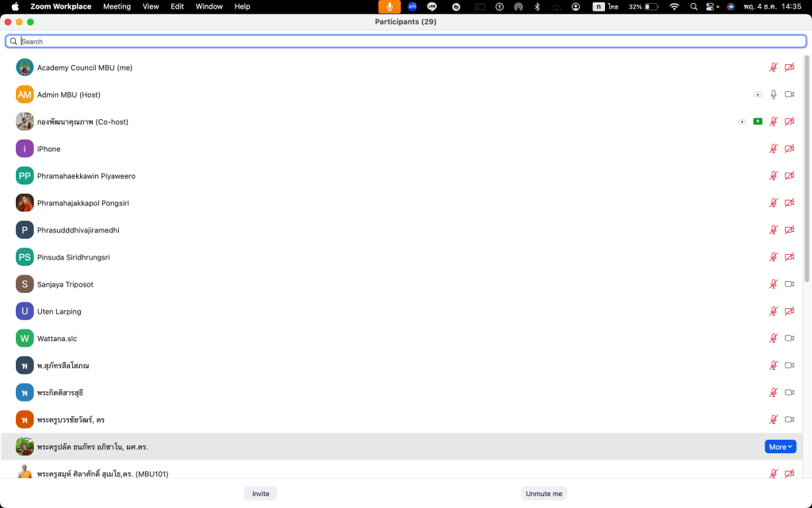Viewport: 812px width, 508px height.
Task: Click Academy Council MBU's disabled camera icon
Action: click(x=789, y=67)
